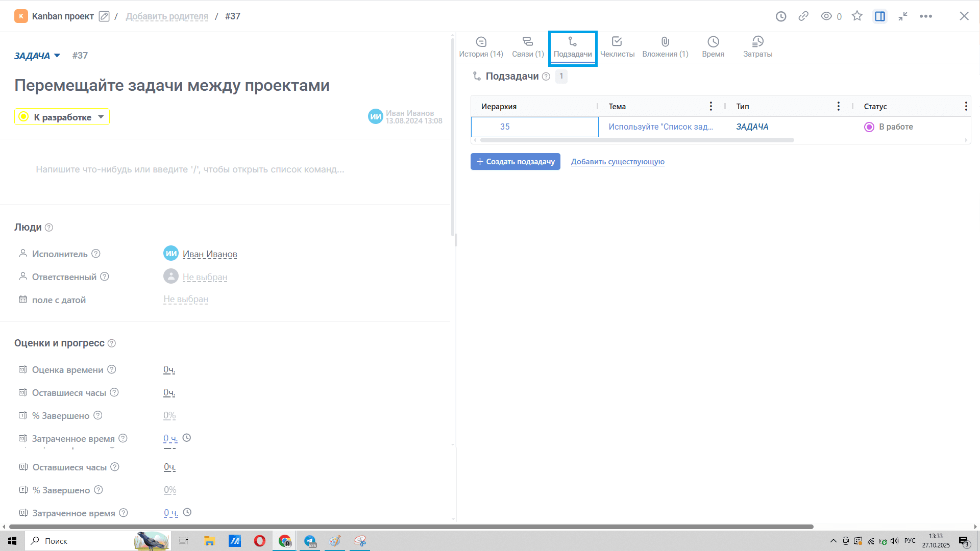Toggle watchers eye icon
The height and width of the screenshot is (551, 980).
point(826,16)
